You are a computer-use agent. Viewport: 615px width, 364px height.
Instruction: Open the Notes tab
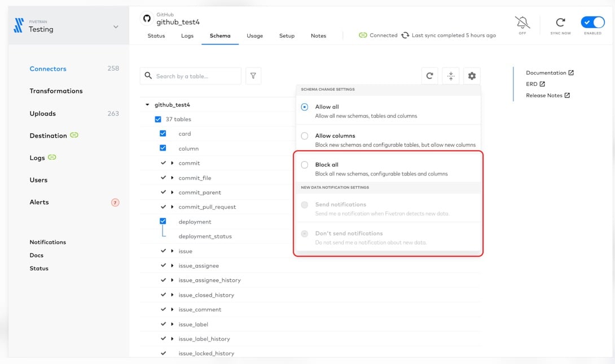click(x=318, y=36)
